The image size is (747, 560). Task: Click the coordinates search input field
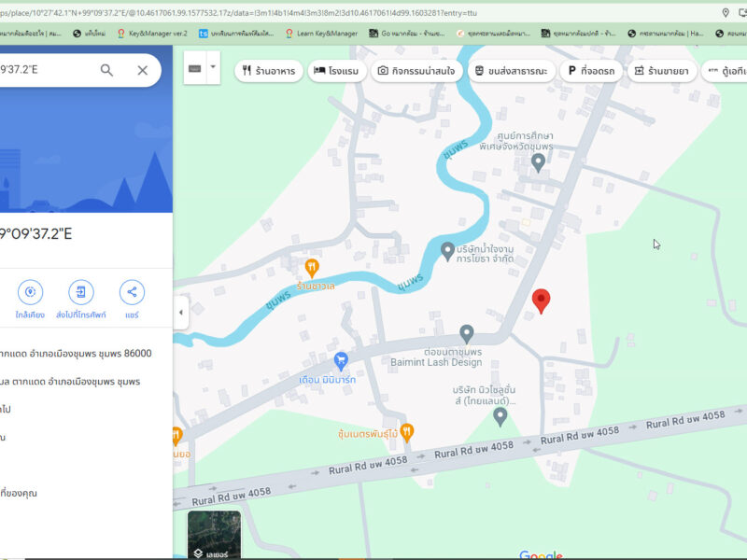point(47,70)
